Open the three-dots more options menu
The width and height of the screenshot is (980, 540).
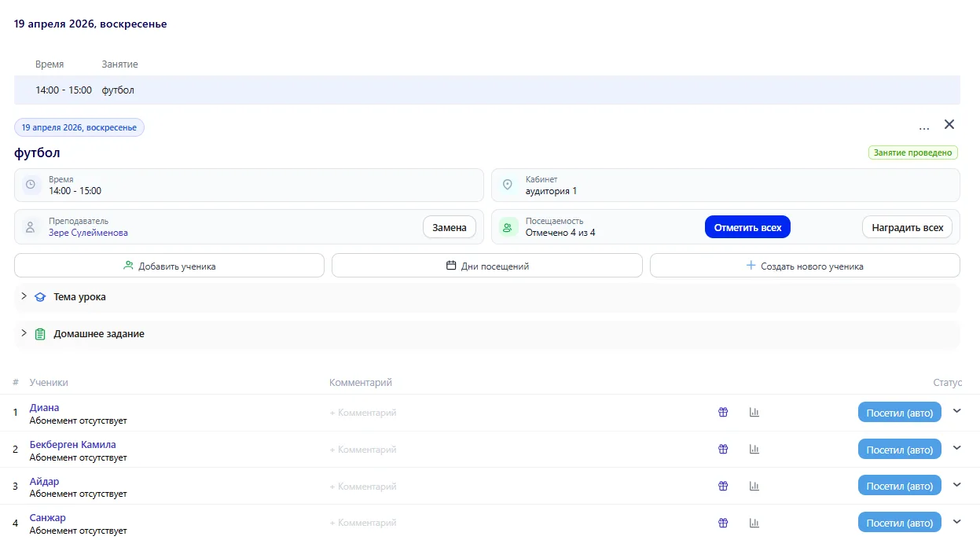(923, 126)
